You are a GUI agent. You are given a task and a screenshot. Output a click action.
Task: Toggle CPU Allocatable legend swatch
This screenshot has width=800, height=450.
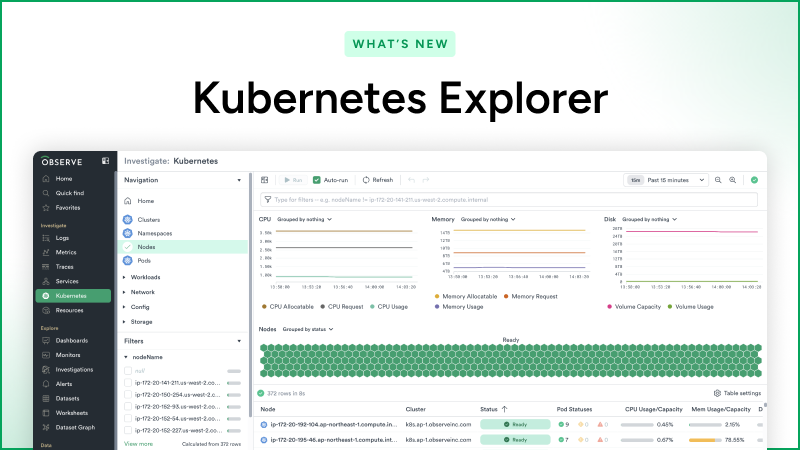264,307
